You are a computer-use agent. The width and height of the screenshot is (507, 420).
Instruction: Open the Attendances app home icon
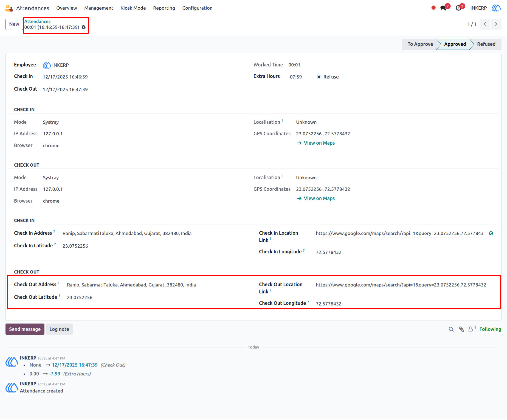pos(9,8)
